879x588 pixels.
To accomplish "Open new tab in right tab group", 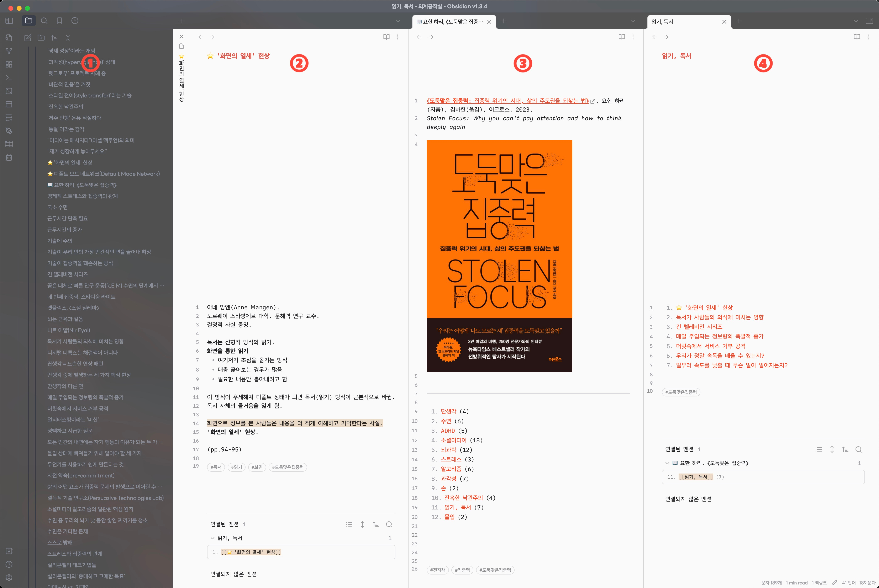I will pos(739,21).
